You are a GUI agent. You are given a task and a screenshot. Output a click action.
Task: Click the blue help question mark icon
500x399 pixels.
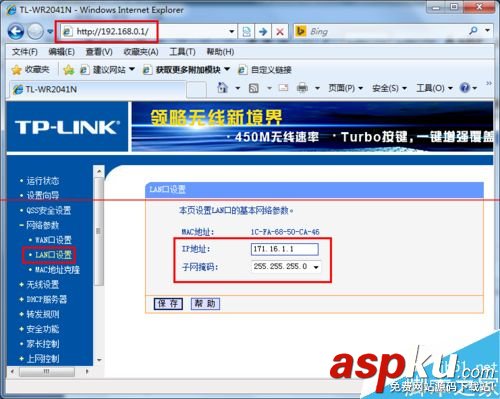coord(465,88)
